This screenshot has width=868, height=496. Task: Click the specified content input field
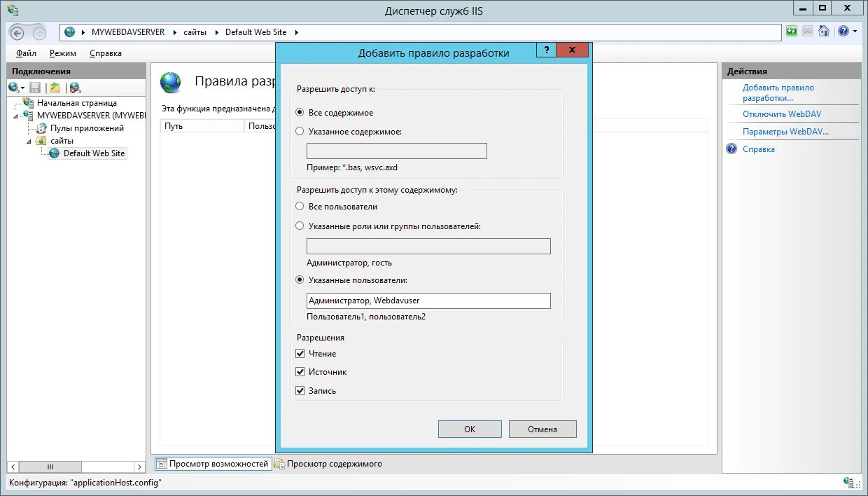tap(397, 151)
